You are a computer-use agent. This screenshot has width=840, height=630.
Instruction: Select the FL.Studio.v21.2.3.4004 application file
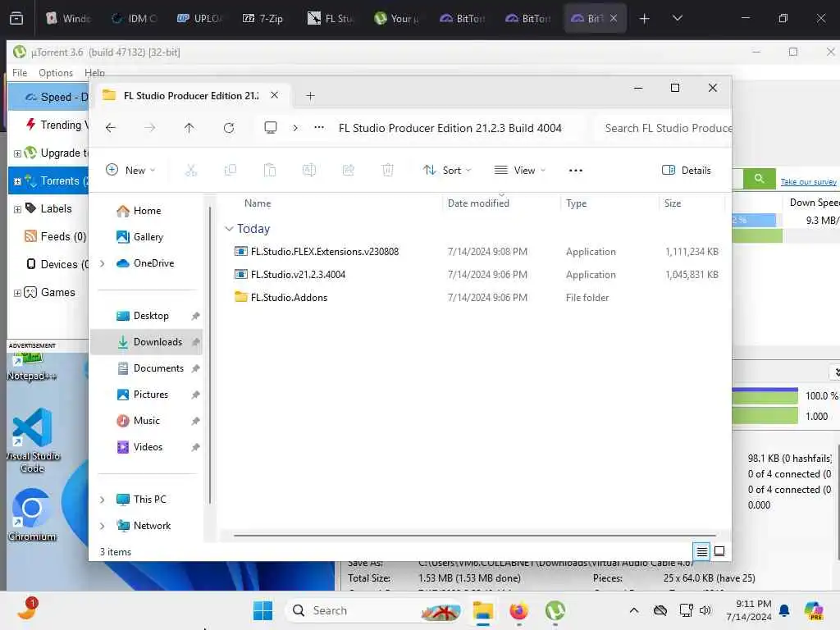[476, 274]
